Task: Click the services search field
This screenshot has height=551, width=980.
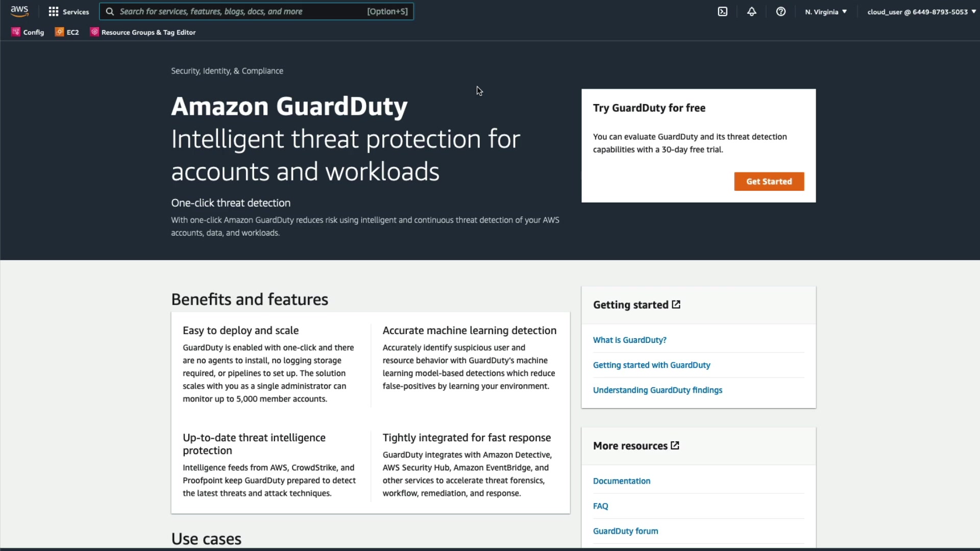Action: [x=240, y=11]
